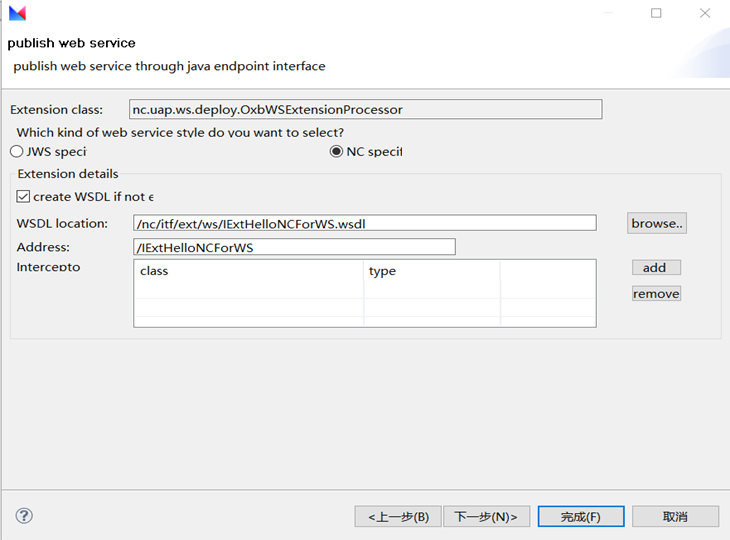Image resolution: width=730 pixels, height=540 pixels.
Task: Go back with 上一步(B) button
Action: [398, 517]
